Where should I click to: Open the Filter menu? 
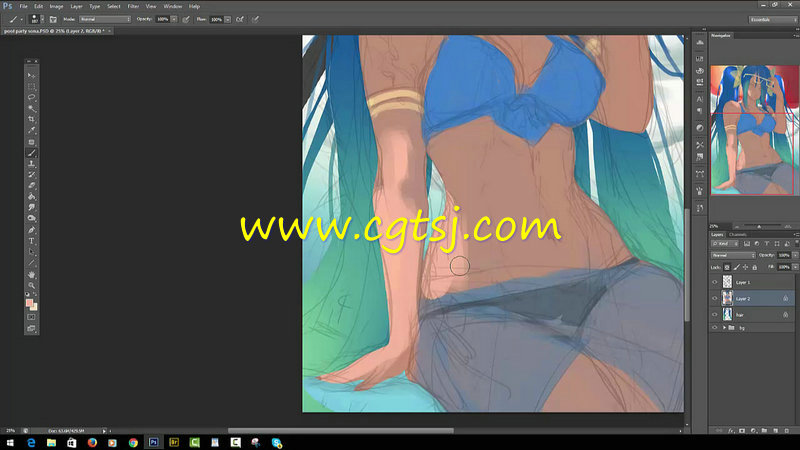(133, 6)
